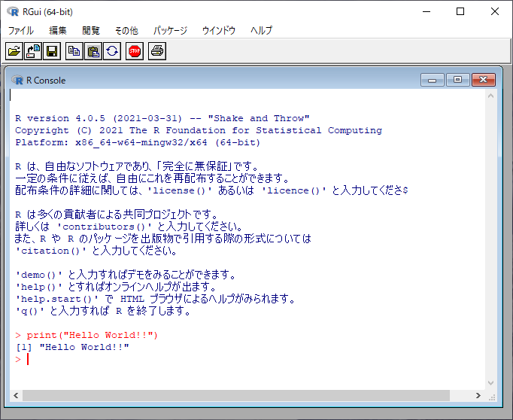Click the 'citation()' text in console
Viewport: 513px width, 420px height.
point(50,251)
